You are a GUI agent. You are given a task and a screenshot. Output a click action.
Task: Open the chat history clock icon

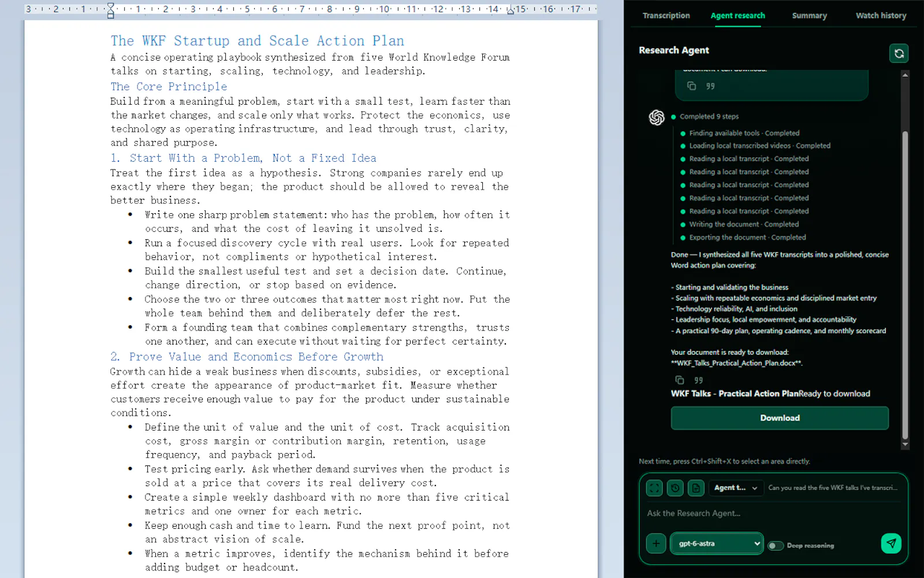pyautogui.click(x=675, y=488)
